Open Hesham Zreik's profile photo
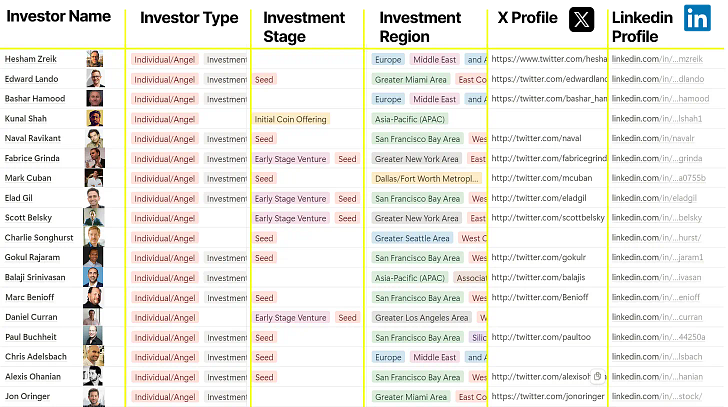 95,59
